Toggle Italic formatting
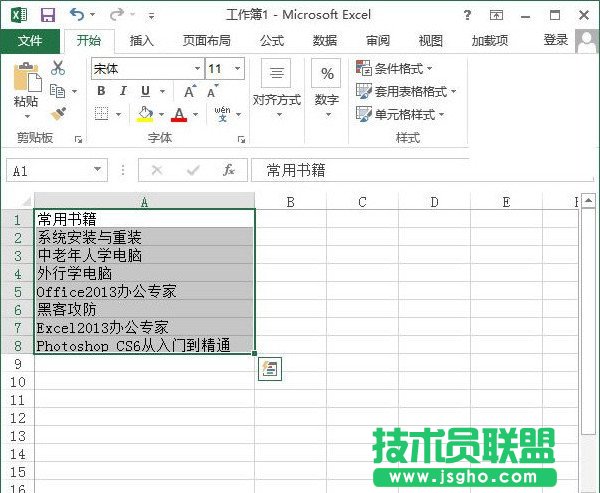600x493 pixels. pyautogui.click(x=123, y=91)
